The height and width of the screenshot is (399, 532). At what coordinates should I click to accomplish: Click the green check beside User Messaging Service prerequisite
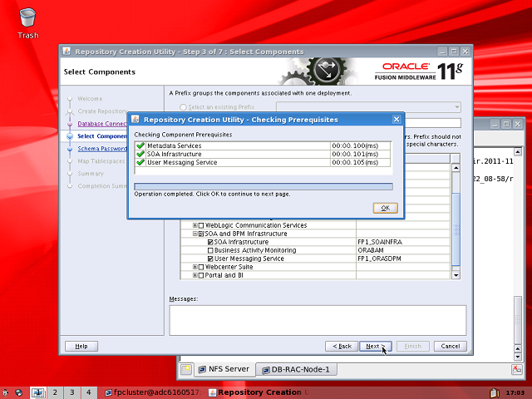tap(140, 162)
